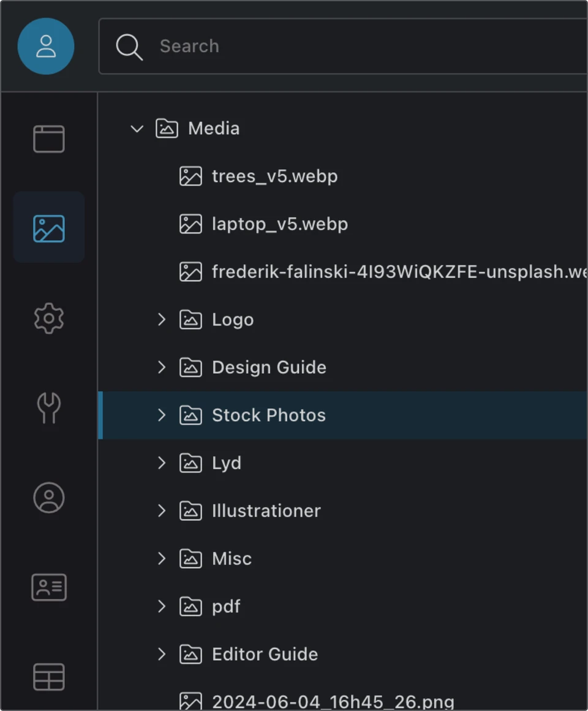
Task: Open the user avatar profile button
Action: 46,47
